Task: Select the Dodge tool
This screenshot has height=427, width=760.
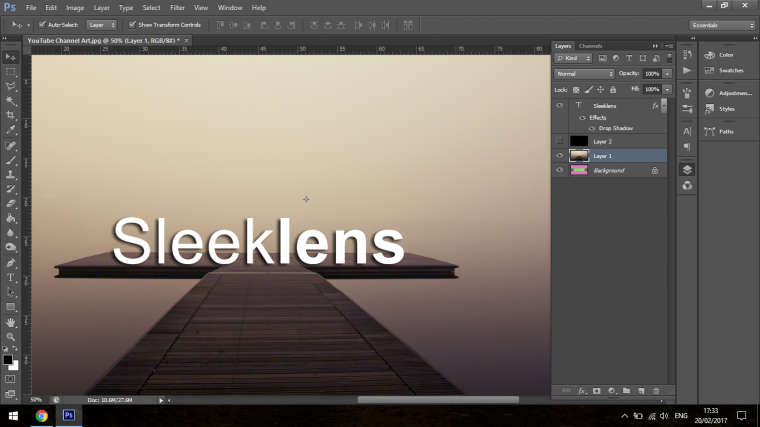Action: 10,248
